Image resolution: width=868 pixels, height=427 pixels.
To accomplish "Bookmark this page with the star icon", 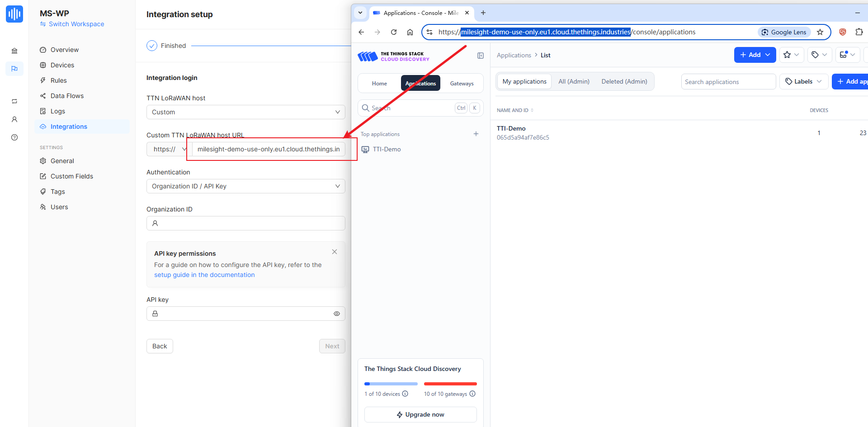I will pos(820,32).
